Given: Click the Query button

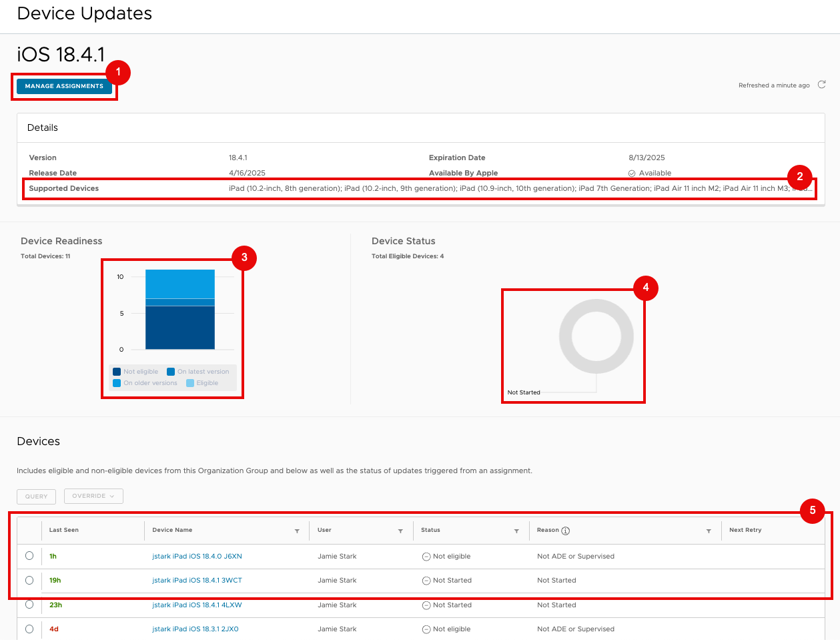Looking at the screenshot, I should pyautogui.click(x=36, y=497).
